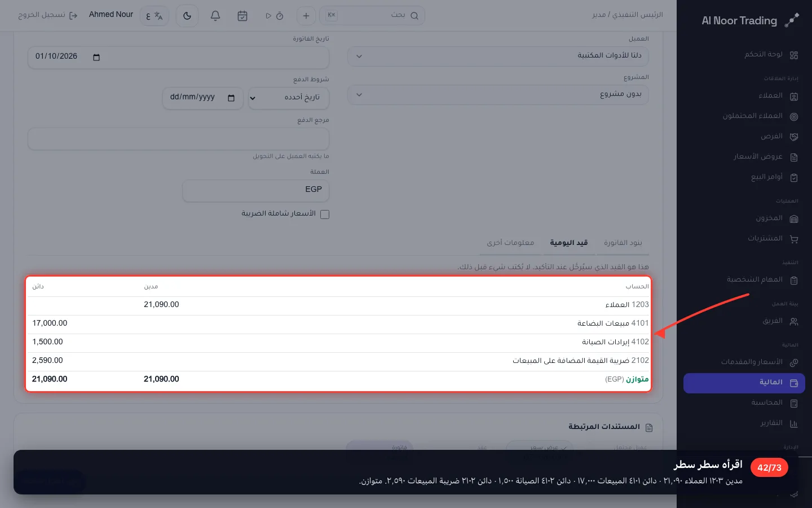Viewport: 812px width, 508px height.
Task: Toggle dark mode moon button
Action: 187,16
